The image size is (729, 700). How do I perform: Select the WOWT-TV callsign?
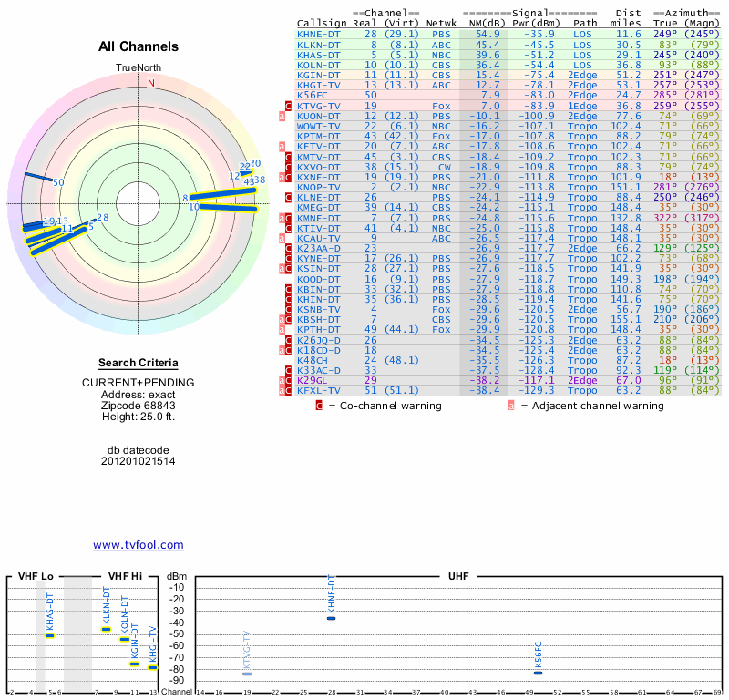tap(318, 127)
